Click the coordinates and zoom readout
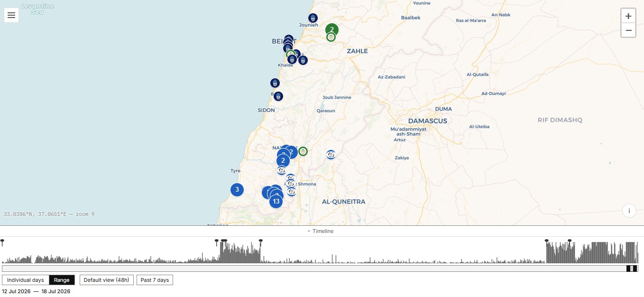 (49, 214)
